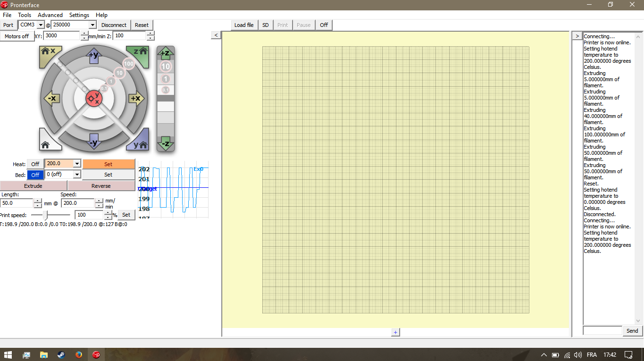644x361 pixels.
Task: Collapse the log panel with > button
Action: click(x=577, y=36)
